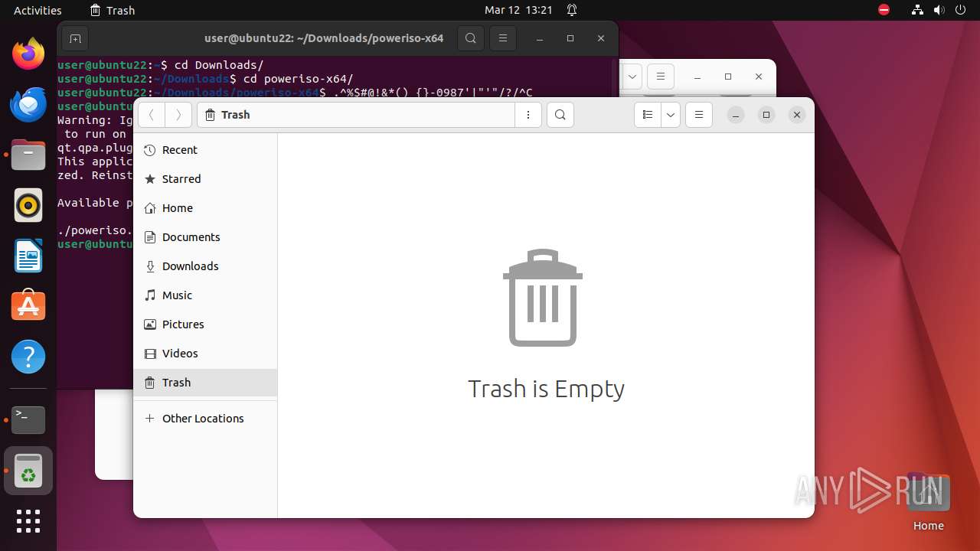This screenshot has height=551, width=980.
Task: Switch the Files window to list view
Action: [x=648, y=115]
